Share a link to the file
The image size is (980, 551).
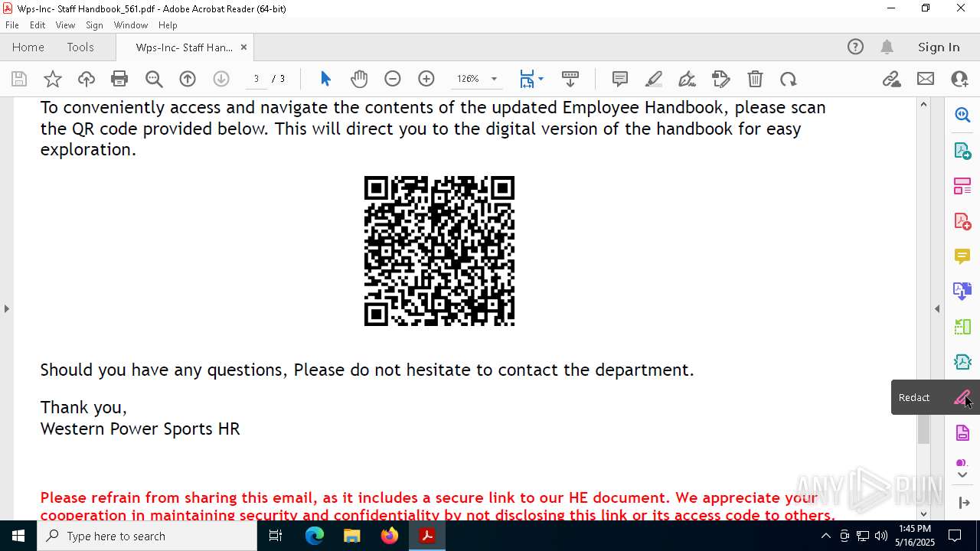coord(892,79)
